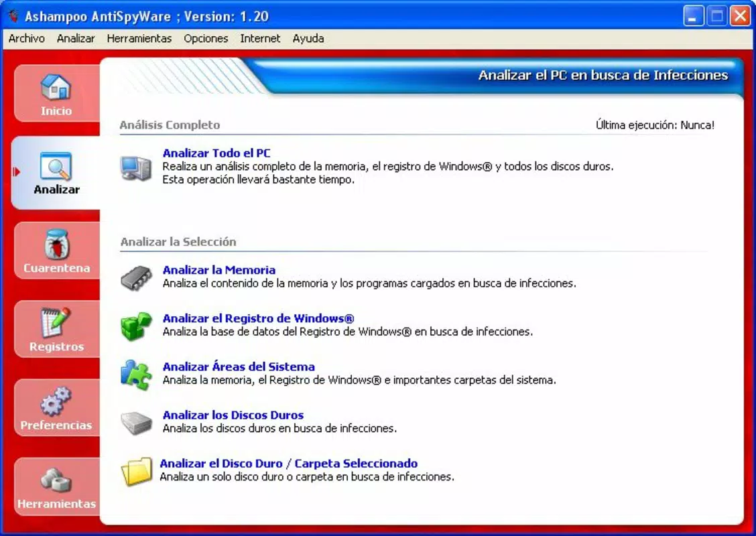Screen dimensions: 756x536
Task: Close the Ashampoo AntiSpyWare window
Action: 740,16
